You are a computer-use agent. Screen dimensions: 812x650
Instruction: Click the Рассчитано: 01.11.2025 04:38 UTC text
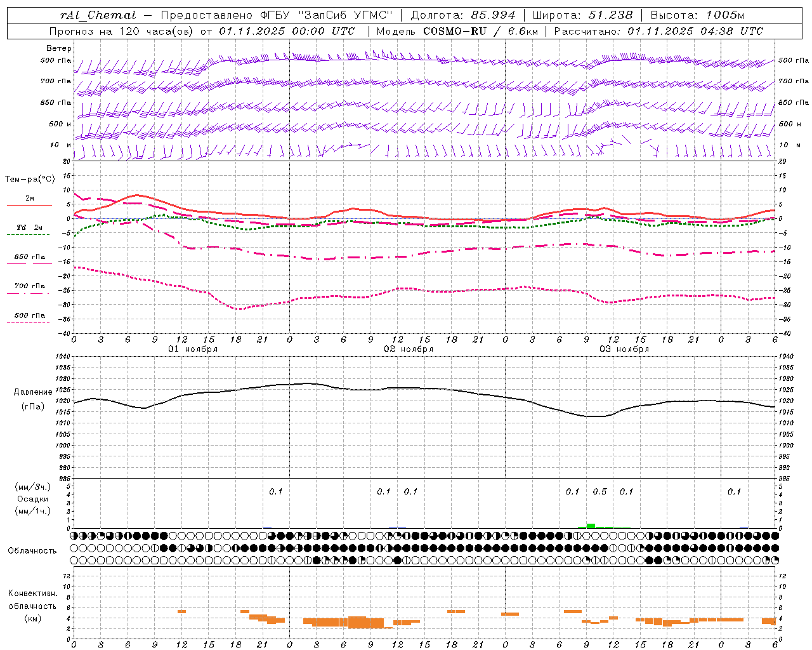(658, 31)
